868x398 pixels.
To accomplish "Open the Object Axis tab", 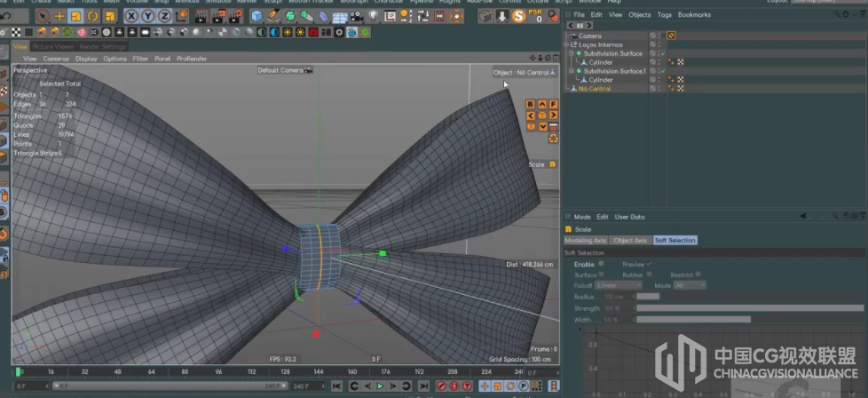I will [630, 241].
